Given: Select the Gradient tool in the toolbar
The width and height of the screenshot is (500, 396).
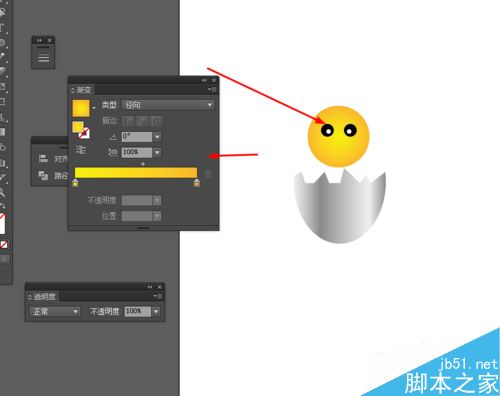Looking at the screenshot, I should [x=2, y=132].
